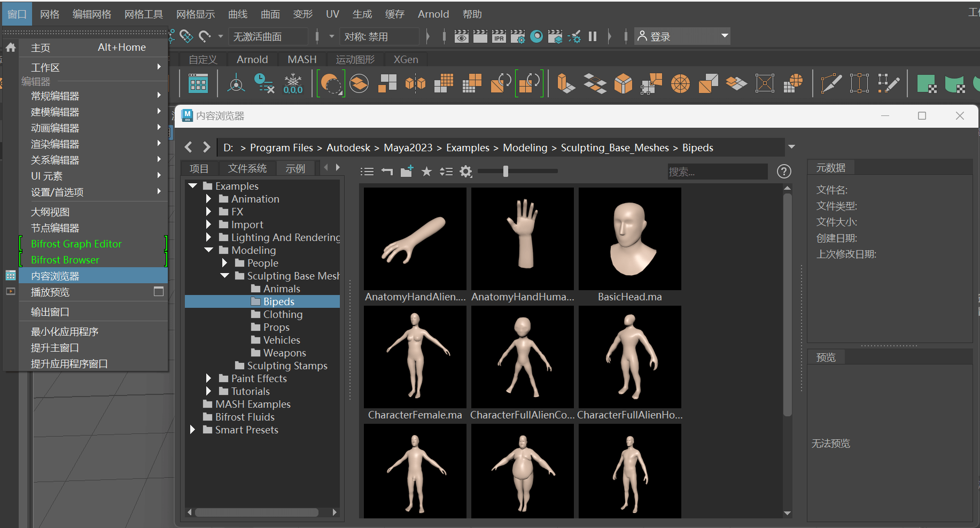Screen dimensions: 980x528
Task: Click the go up one folder arrow icon
Action: 387,172
